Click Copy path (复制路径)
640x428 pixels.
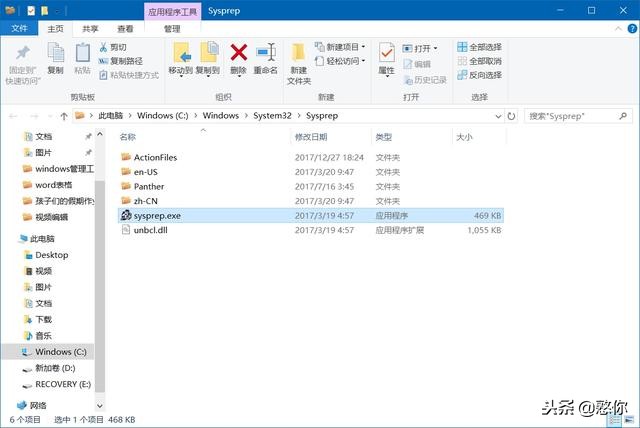(x=120, y=61)
